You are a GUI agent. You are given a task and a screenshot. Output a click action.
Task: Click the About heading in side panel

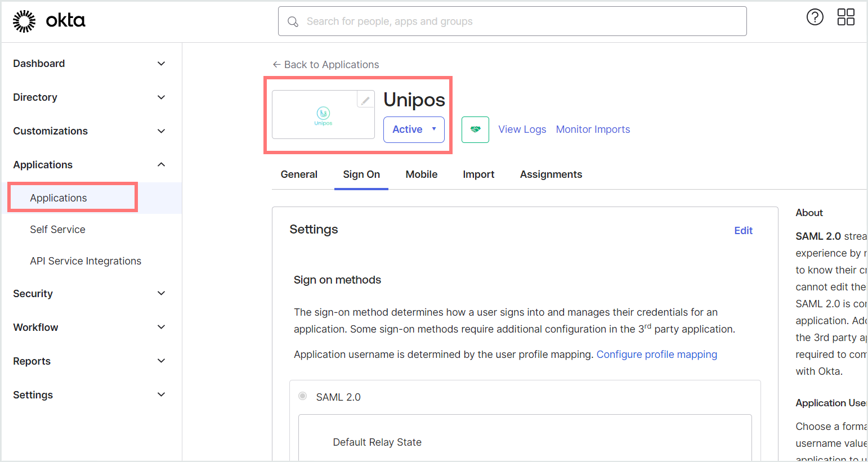[809, 213]
